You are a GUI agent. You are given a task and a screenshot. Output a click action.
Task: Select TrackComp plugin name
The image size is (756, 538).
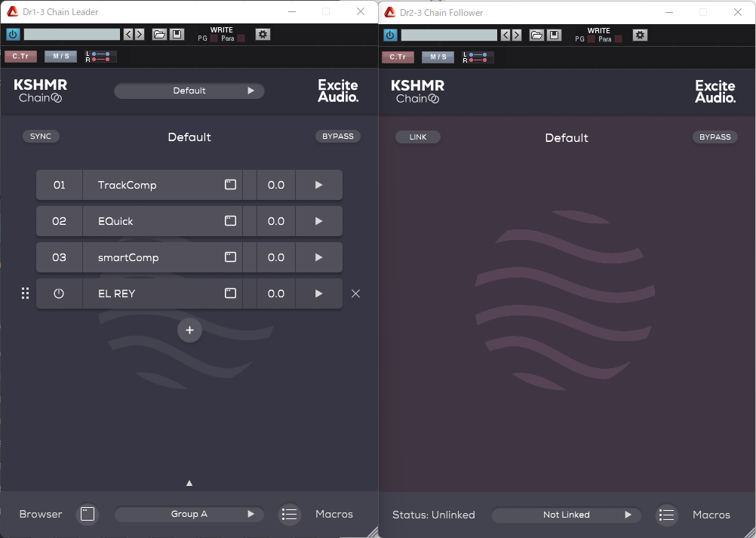[128, 185]
